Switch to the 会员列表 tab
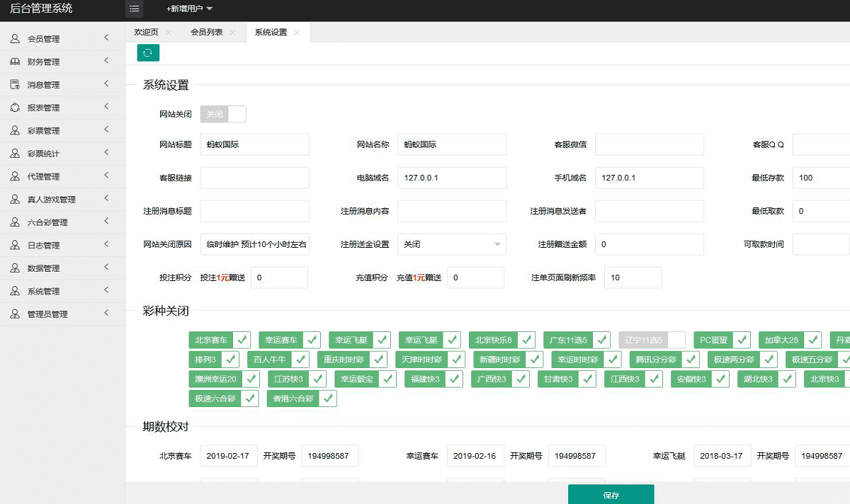 click(x=205, y=32)
